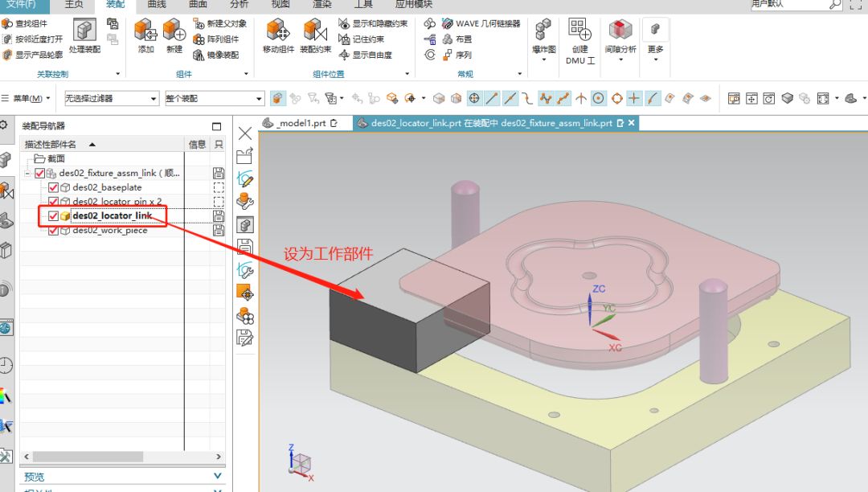The width and height of the screenshot is (868, 492).
Task: Switch to the 分析 ribbon tab
Action: (240, 5)
